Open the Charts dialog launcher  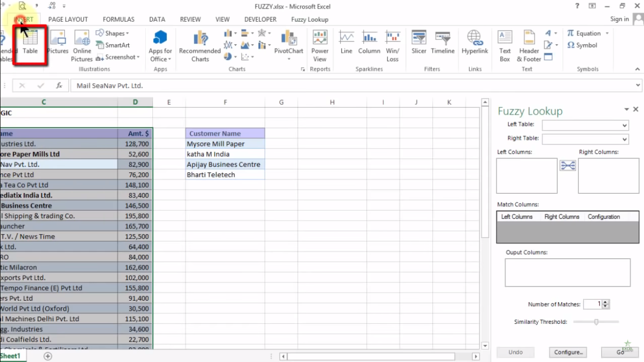coord(303,69)
